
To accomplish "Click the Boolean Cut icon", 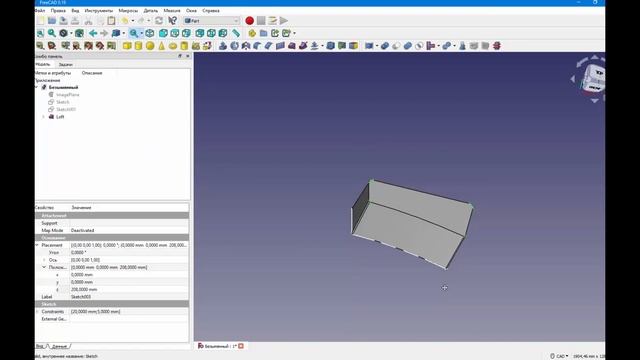I will click(396, 46).
